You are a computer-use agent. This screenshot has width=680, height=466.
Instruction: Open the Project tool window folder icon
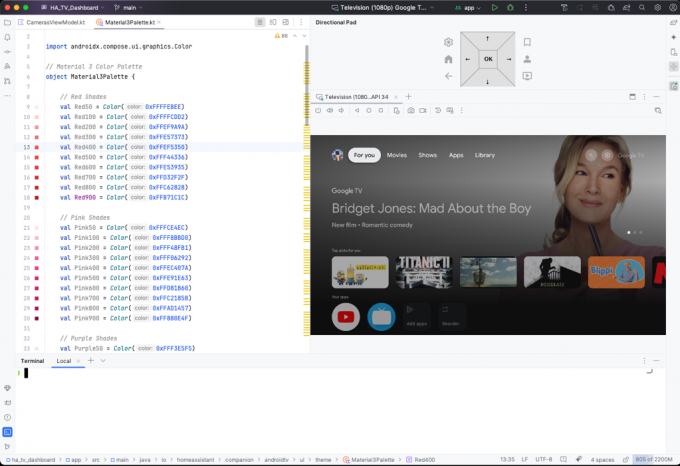point(7,23)
